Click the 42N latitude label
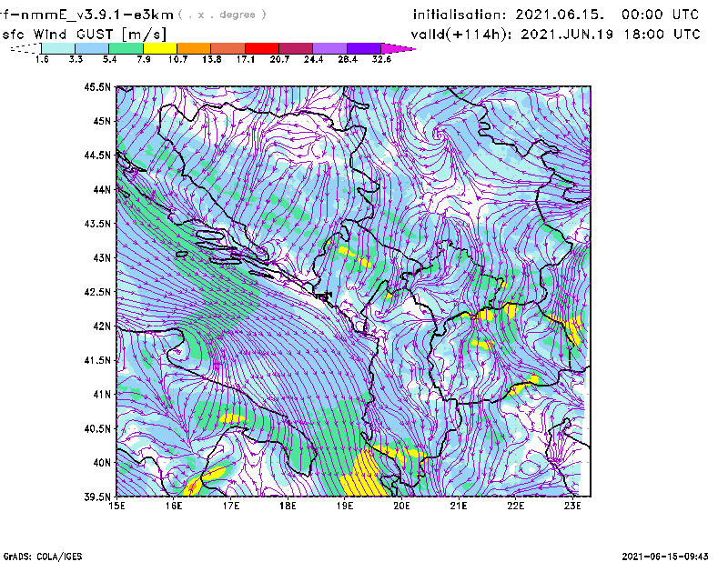 (x=102, y=326)
